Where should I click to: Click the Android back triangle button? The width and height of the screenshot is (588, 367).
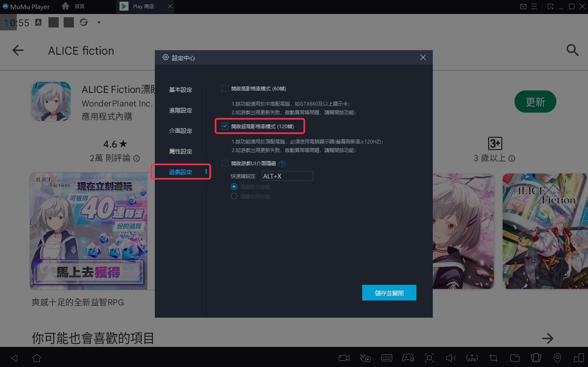(x=14, y=358)
